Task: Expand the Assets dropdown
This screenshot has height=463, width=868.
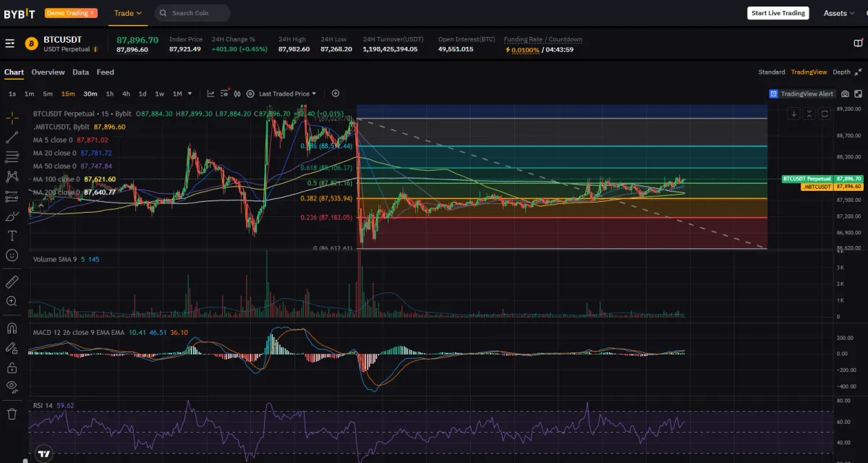Action: [x=840, y=13]
